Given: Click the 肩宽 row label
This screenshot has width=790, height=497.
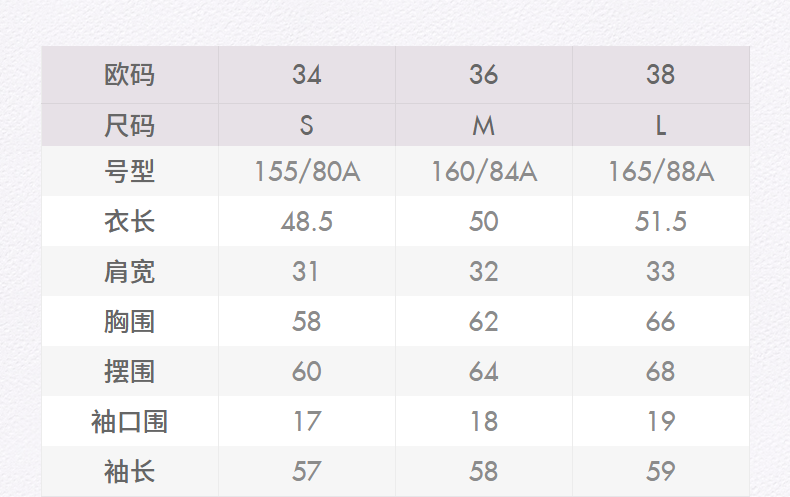Looking at the screenshot, I should [130, 271].
